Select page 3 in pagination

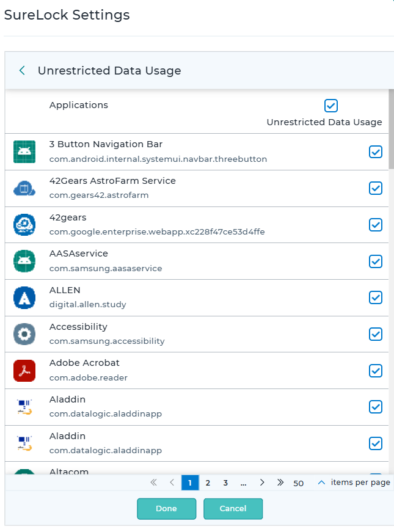(x=225, y=483)
